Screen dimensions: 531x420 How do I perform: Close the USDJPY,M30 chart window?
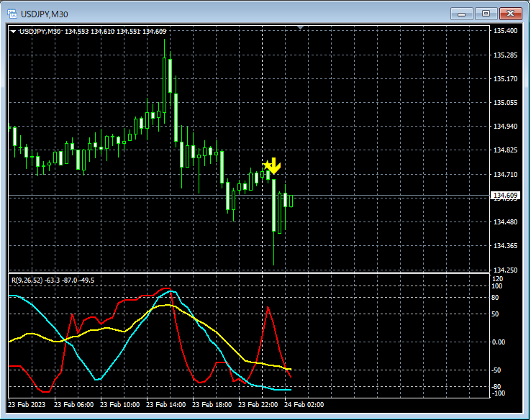510,14
